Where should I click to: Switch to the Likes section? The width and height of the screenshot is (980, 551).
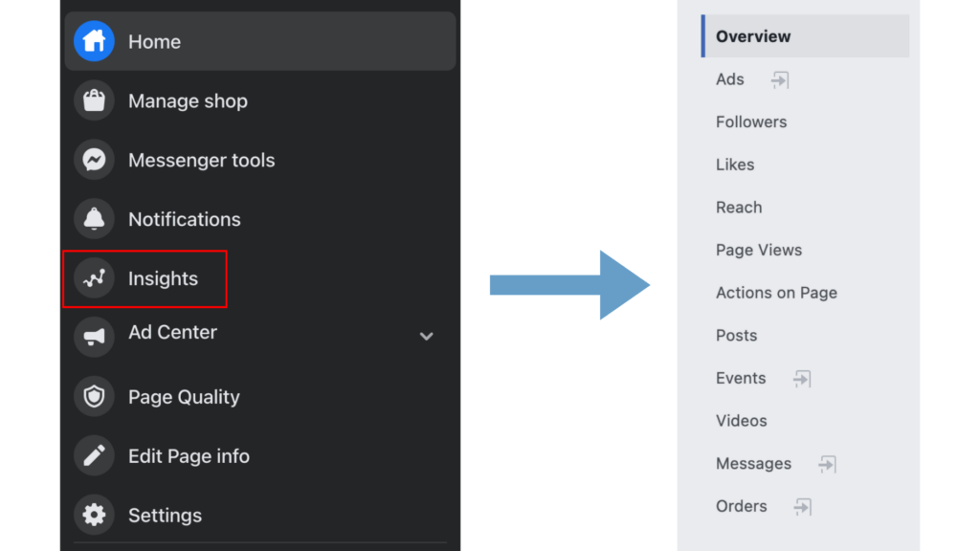[735, 165]
